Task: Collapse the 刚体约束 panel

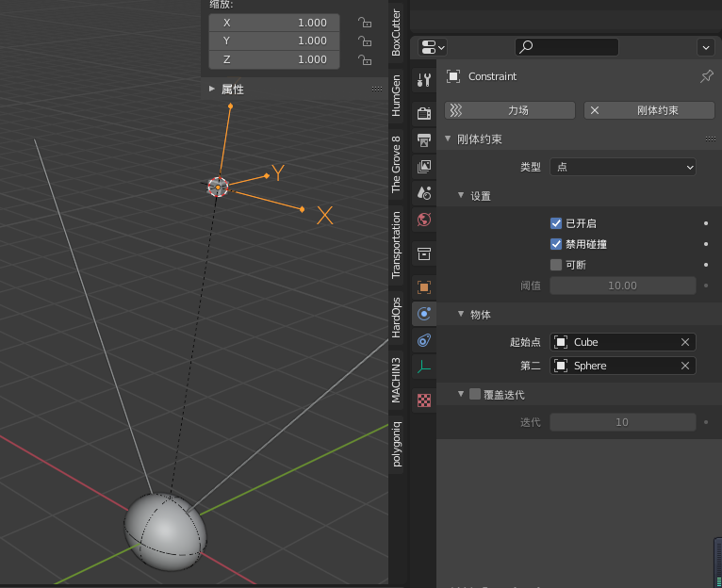Action: click(448, 139)
